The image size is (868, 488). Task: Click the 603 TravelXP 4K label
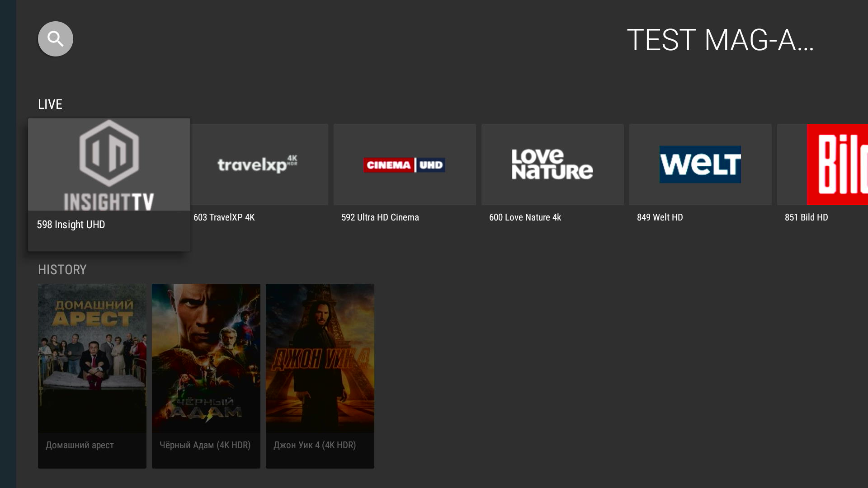[224, 217]
